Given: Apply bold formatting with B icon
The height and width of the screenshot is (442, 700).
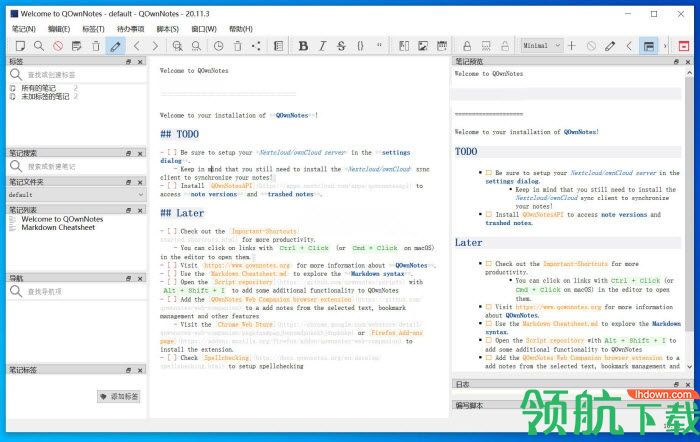Looking at the screenshot, I should pyautogui.click(x=303, y=46).
